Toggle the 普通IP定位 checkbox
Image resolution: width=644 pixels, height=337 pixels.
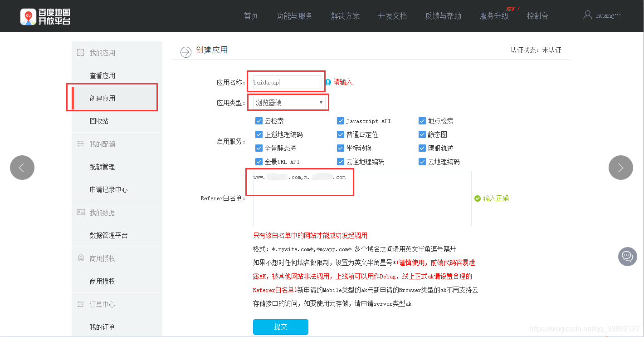click(341, 134)
